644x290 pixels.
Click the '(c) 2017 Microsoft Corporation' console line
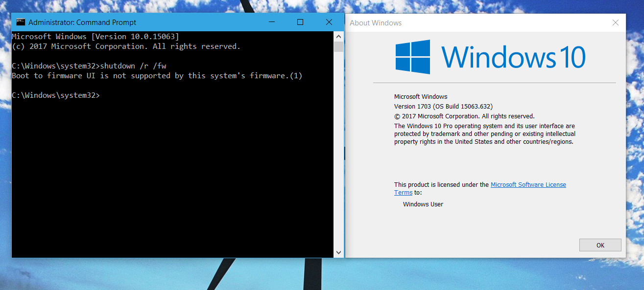[126, 46]
